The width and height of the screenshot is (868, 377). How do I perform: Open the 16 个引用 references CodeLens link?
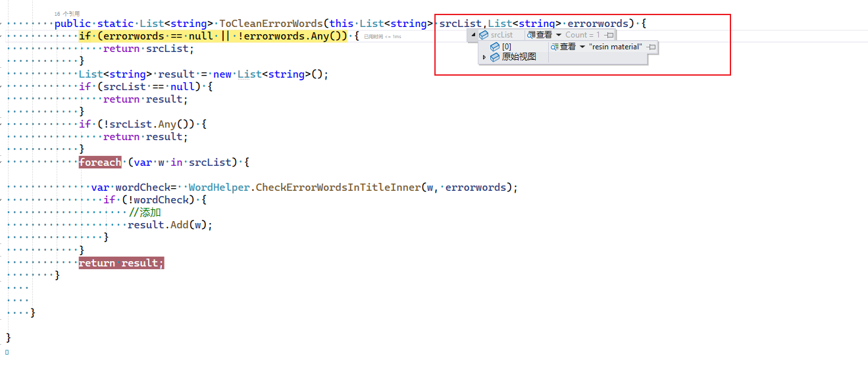click(67, 13)
